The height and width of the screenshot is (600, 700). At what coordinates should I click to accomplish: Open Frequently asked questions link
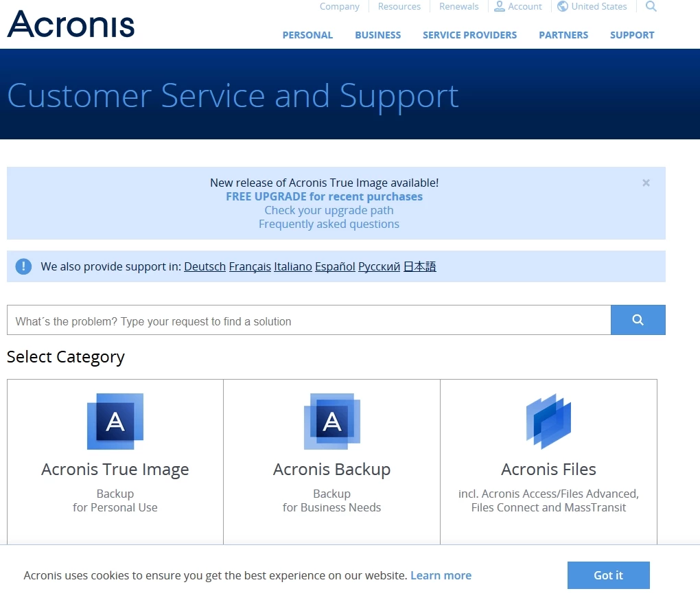click(329, 224)
